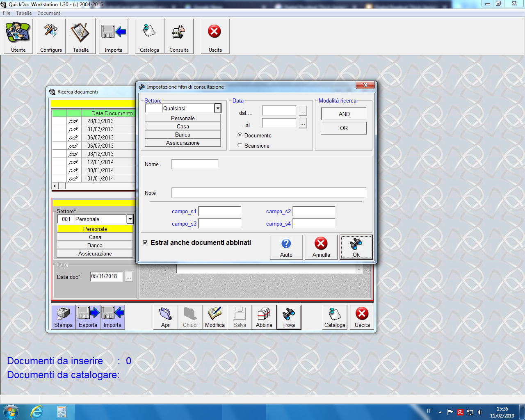
Task: Open the Windows Start menu
Action: coord(11,412)
